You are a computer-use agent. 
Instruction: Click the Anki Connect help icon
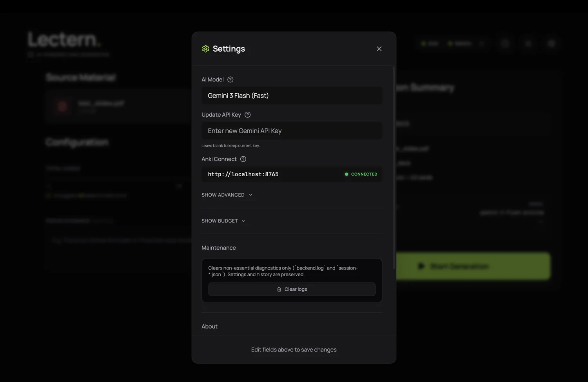click(x=243, y=159)
